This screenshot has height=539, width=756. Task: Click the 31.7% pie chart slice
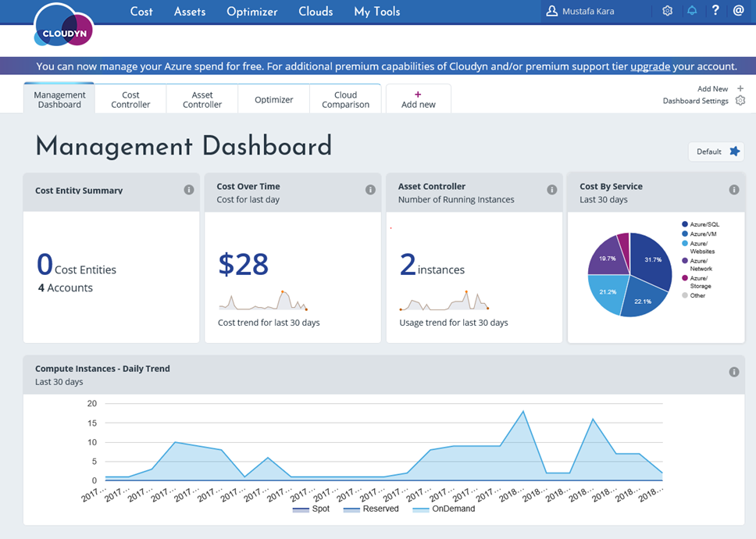pyautogui.click(x=652, y=260)
